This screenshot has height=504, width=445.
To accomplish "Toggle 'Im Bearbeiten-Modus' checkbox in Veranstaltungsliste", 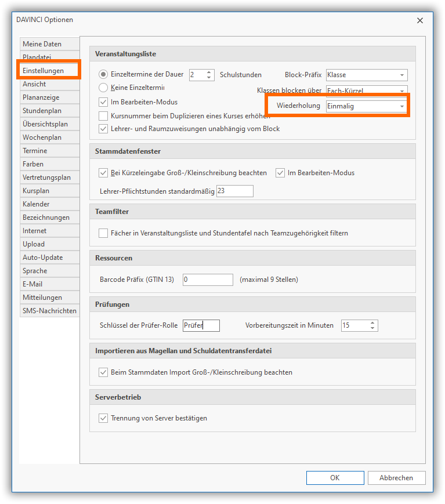I will coord(103,101).
